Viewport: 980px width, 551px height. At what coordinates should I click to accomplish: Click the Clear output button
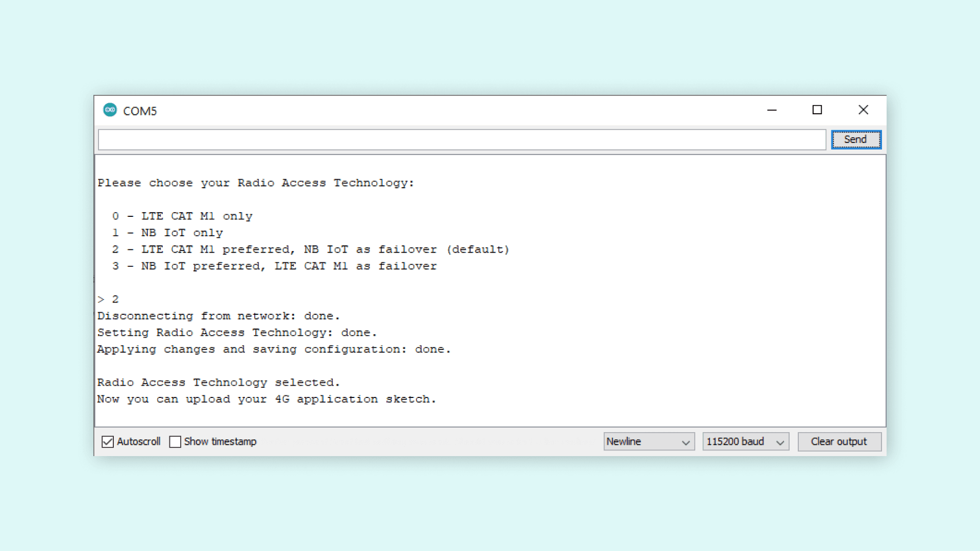click(839, 442)
